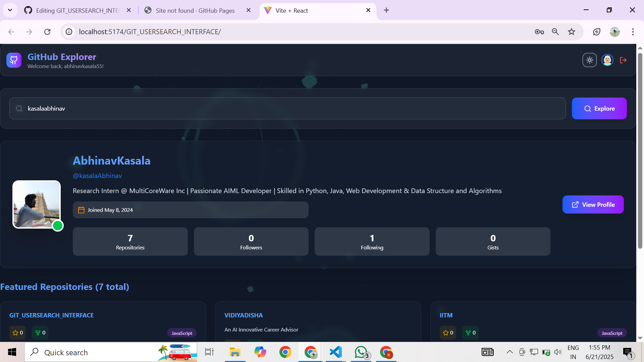Click the zoom magnifier icon in address bar
Image resolution: width=644 pixels, height=362 pixels.
tap(555, 32)
